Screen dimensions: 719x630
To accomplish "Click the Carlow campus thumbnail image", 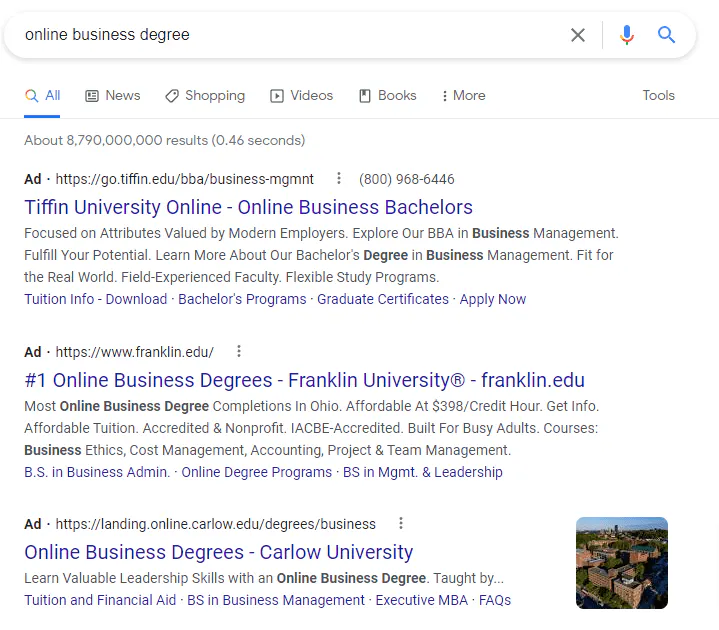I will [x=621, y=563].
